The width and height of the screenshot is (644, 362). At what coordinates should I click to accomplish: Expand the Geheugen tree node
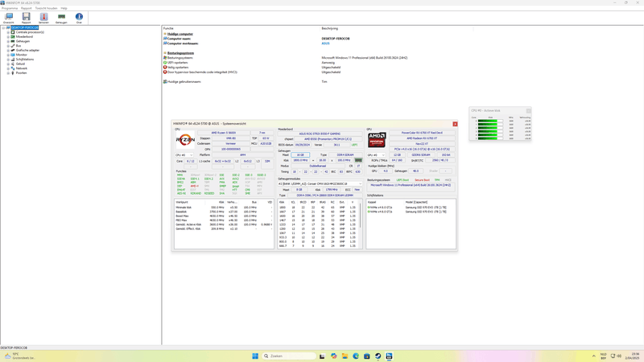coord(8,41)
